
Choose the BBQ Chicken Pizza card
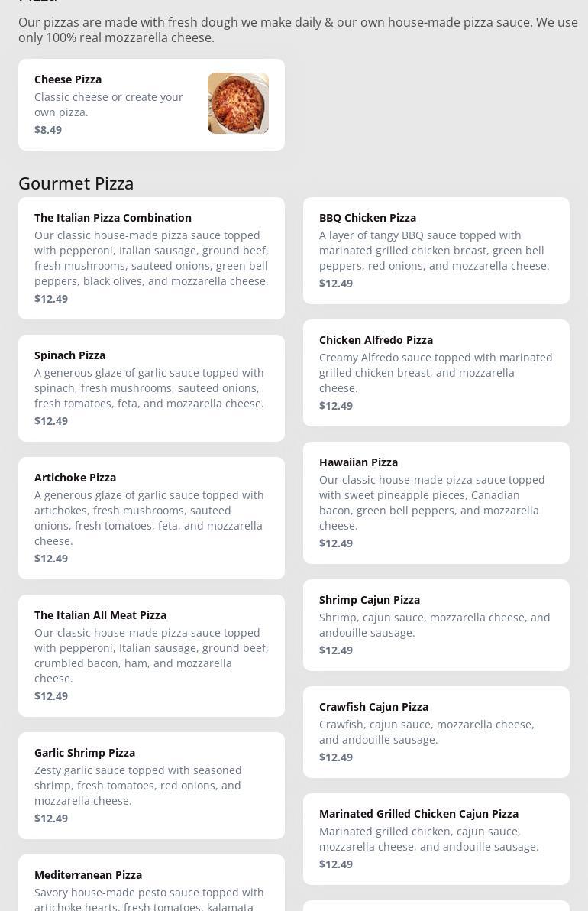[436, 251]
